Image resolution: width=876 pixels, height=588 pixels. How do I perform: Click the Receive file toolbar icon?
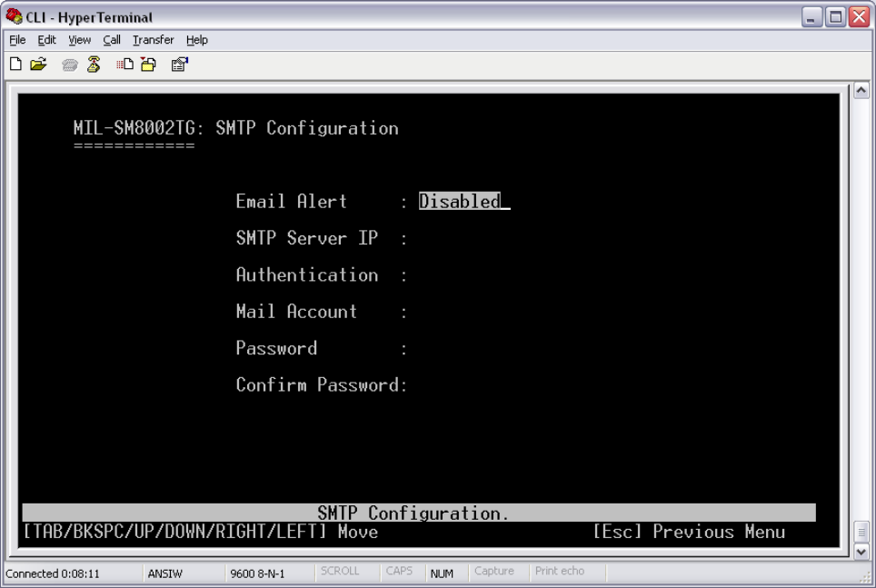[x=149, y=65]
